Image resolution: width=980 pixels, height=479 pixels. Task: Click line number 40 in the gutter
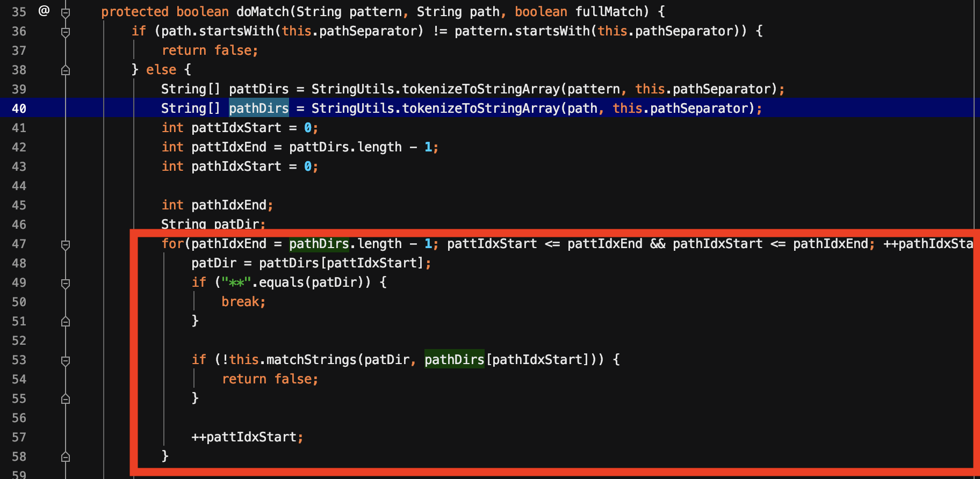[19, 109]
